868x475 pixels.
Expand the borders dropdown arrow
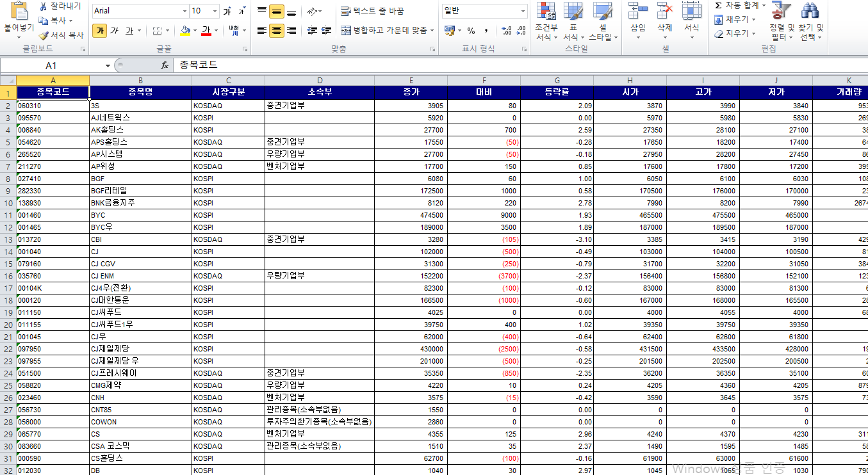(168, 31)
